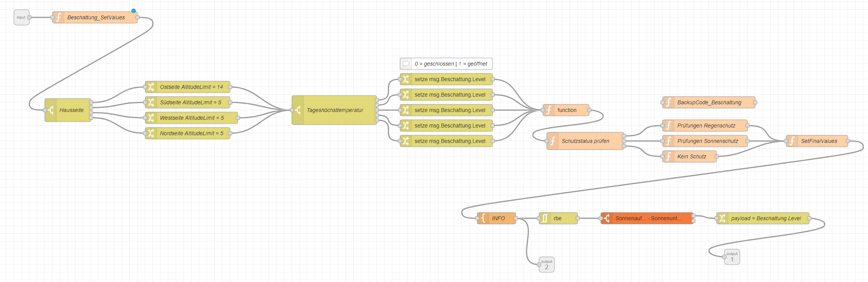Click the function icon on Schutzstatus prüfen node
The image size is (868, 282).
[x=553, y=141]
